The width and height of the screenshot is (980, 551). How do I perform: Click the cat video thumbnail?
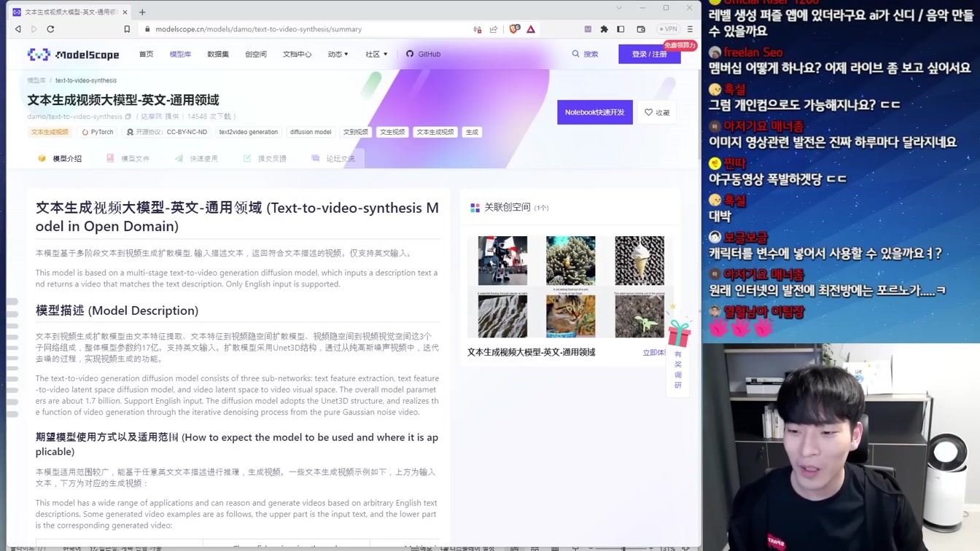click(571, 316)
